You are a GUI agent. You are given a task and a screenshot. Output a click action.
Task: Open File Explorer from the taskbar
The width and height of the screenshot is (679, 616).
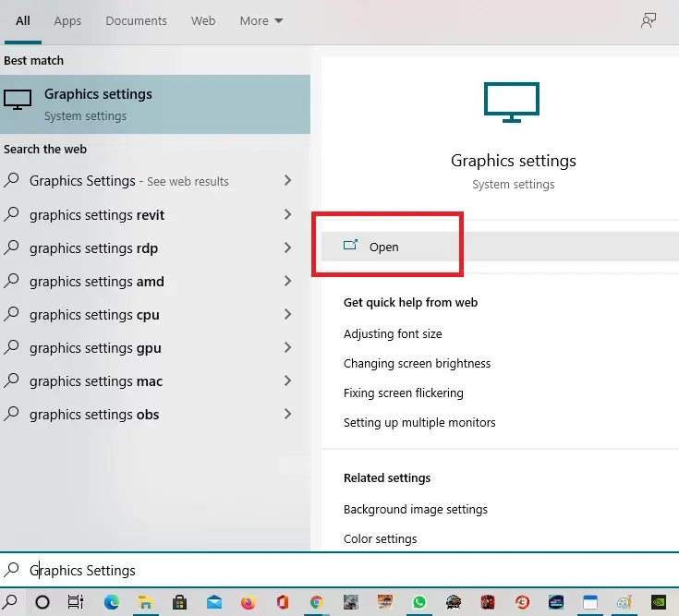click(146, 602)
